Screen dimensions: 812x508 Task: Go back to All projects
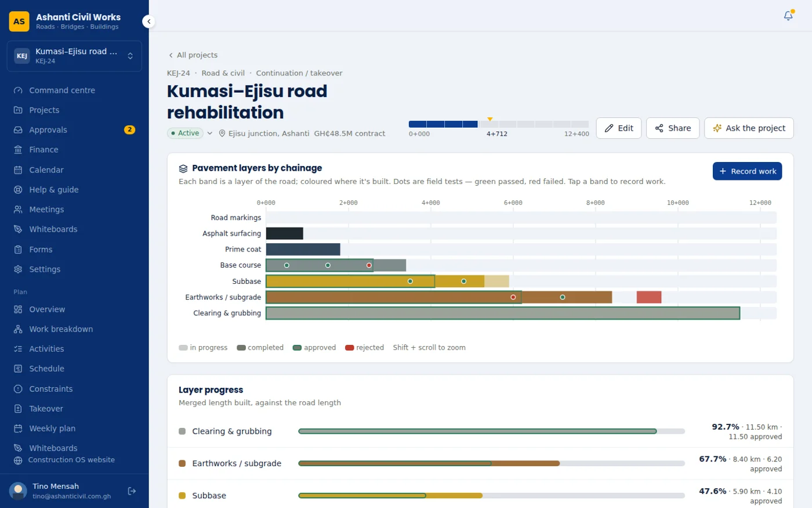pos(193,55)
